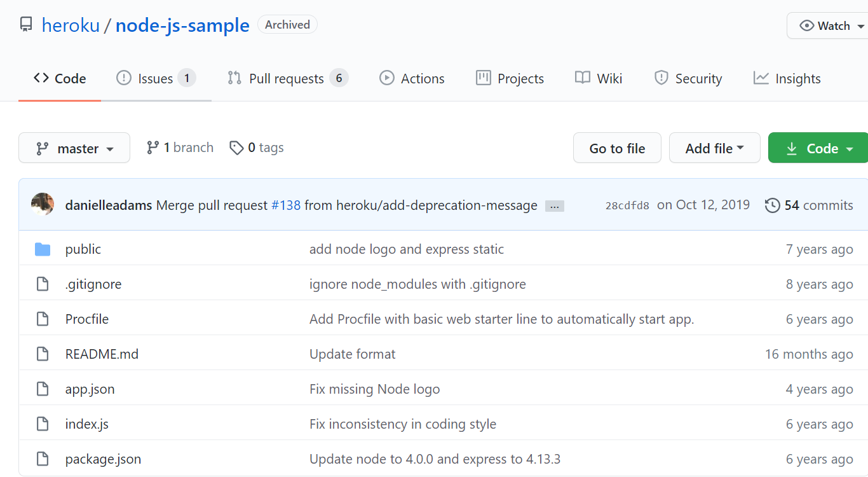Open the Issues tab
Viewport: 868px width, 477px height.
click(156, 79)
